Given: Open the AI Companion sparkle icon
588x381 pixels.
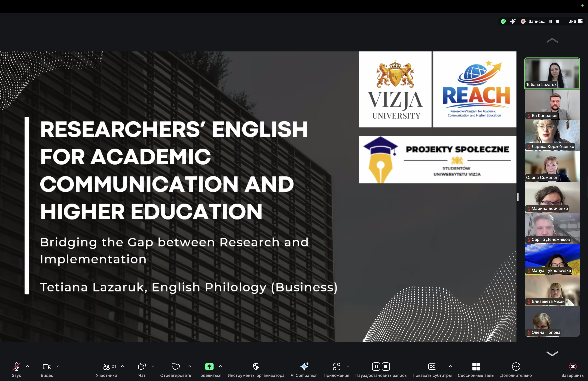Looking at the screenshot, I should 304,366.
